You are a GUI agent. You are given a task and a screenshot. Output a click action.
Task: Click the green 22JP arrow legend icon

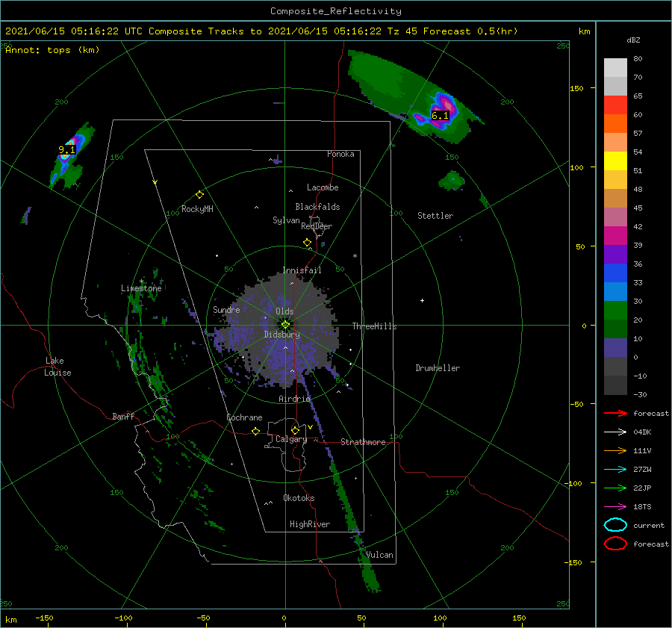[x=615, y=488]
